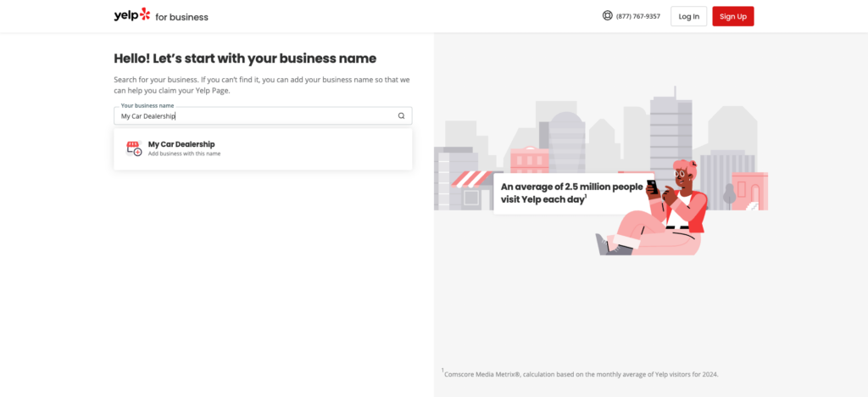
Task: Click the pink building with windows illustration
Action: point(529,159)
